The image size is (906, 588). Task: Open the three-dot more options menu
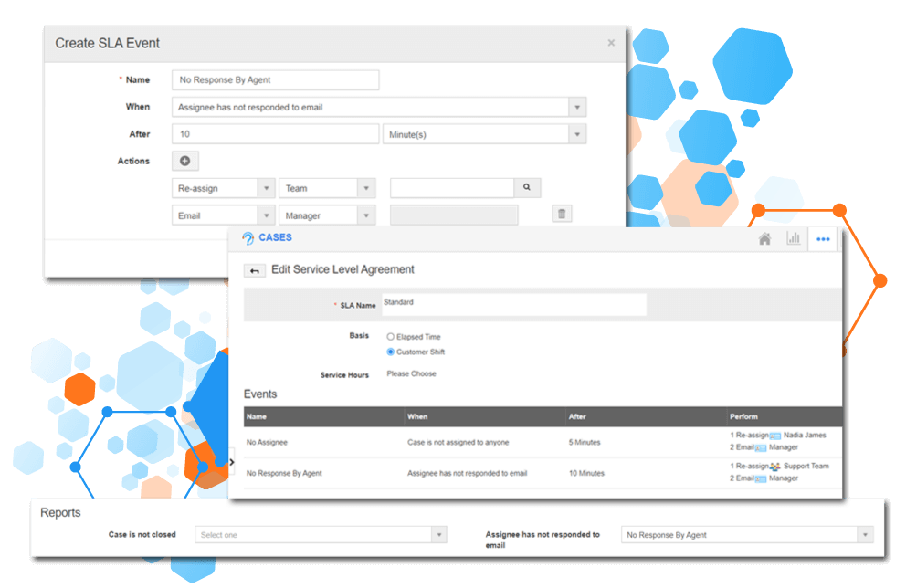coord(823,239)
